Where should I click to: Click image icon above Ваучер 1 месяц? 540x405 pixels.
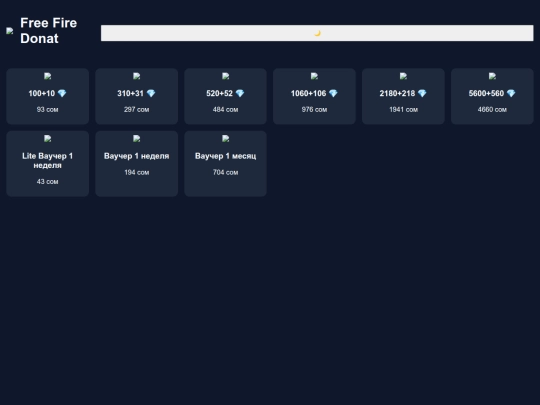click(x=226, y=139)
